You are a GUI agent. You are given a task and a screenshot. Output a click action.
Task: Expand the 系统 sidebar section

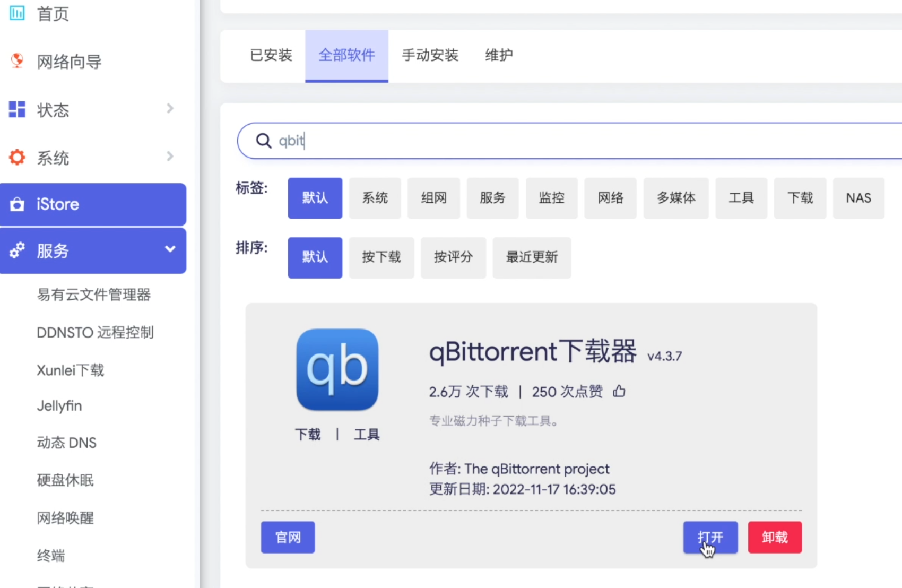(170, 156)
